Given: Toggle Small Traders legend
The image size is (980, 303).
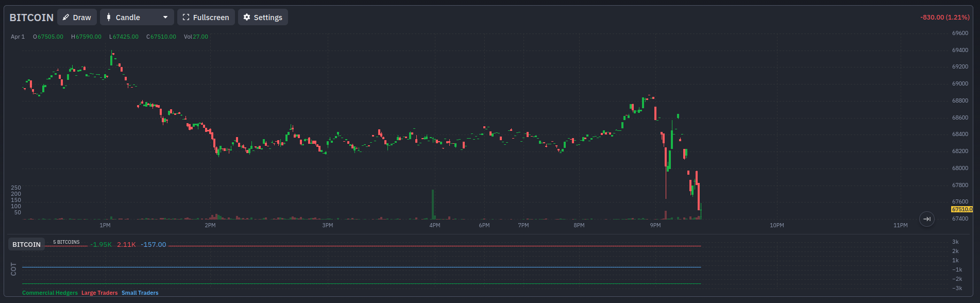Looking at the screenshot, I should [x=140, y=293].
